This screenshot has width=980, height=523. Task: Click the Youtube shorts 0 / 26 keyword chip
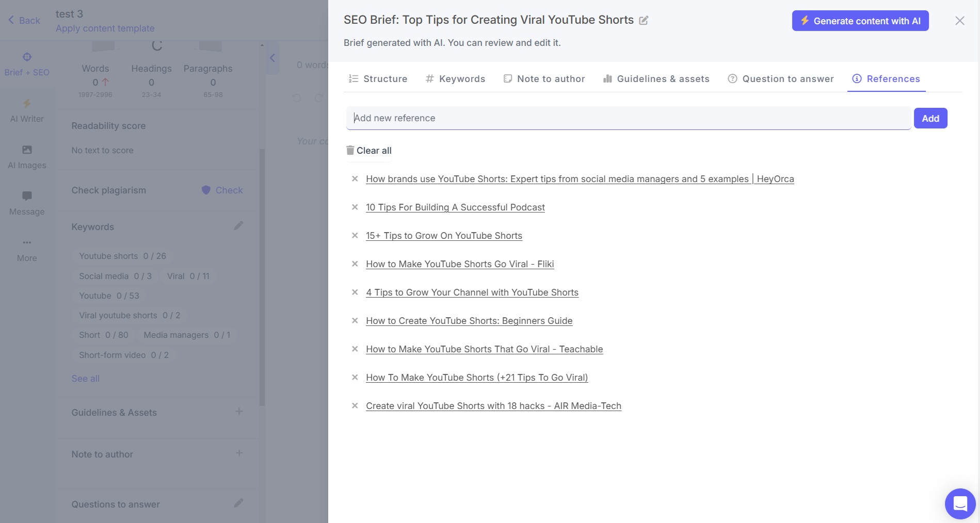click(123, 256)
